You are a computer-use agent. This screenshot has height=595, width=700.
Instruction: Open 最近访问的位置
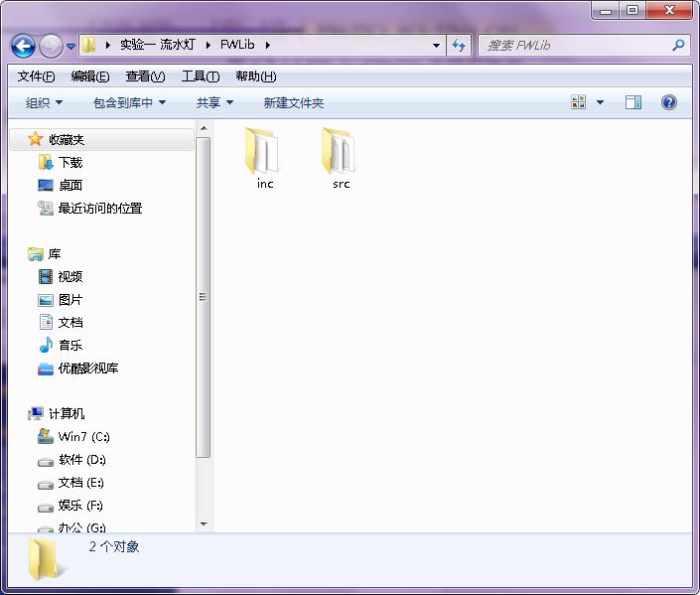pos(90,209)
